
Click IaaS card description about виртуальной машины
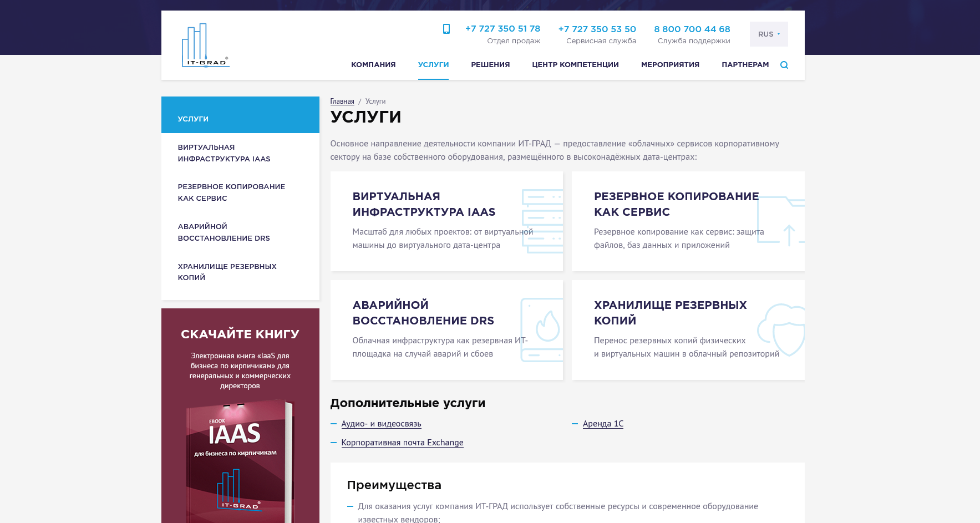[x=443, y=238]
